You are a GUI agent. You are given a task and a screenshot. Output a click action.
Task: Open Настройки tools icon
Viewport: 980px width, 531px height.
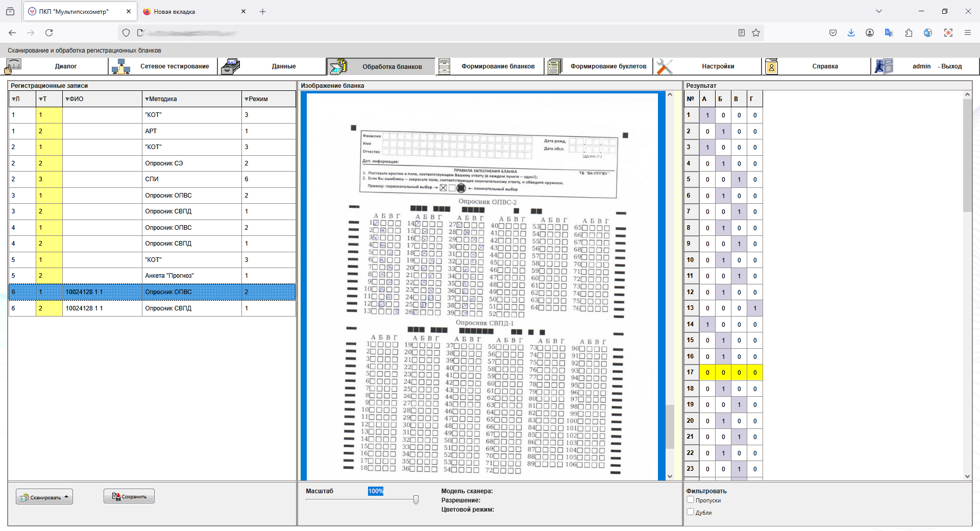pyautogui.click(x=665, y=66)
